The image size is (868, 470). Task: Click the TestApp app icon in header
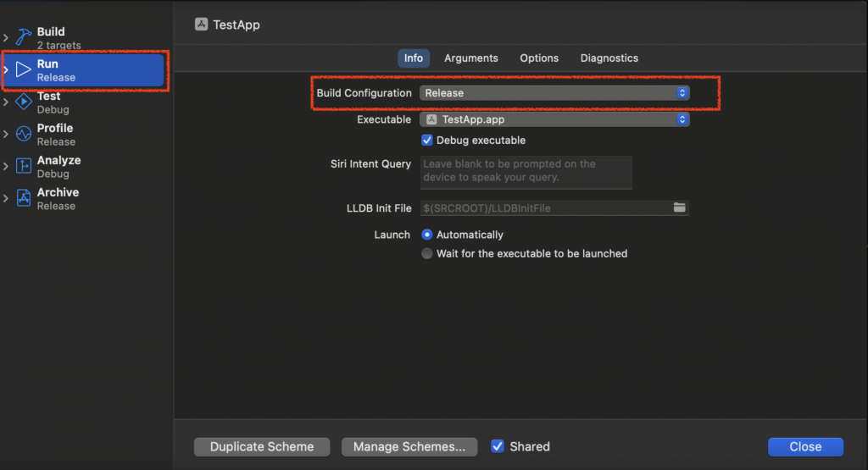coord(201,25)
